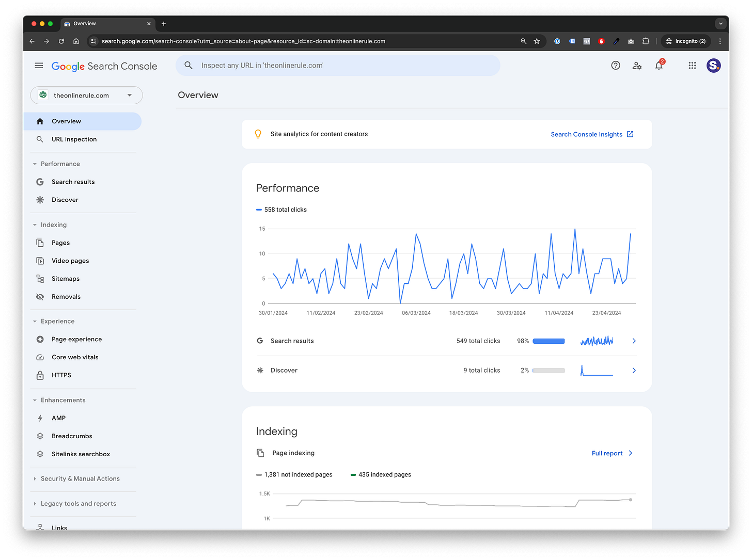Click the Breadcrumbs layers icon

pos(40,436)
